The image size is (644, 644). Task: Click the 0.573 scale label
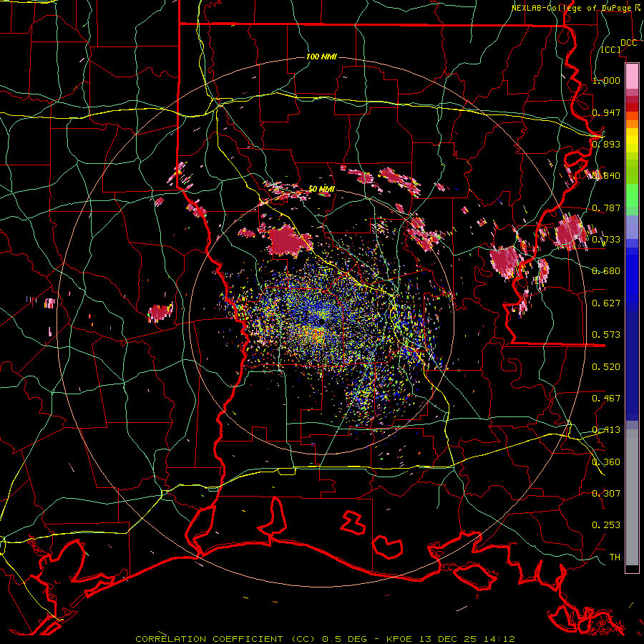606,334
